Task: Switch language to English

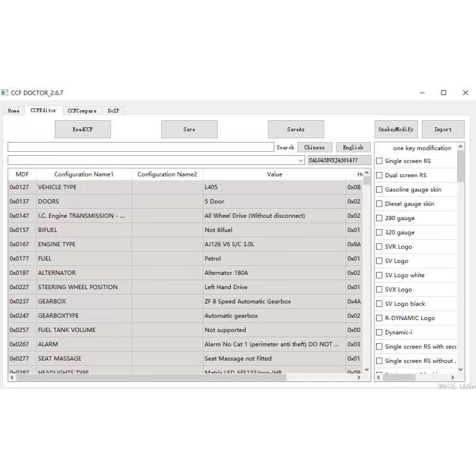Action: (x=353, y=147)
